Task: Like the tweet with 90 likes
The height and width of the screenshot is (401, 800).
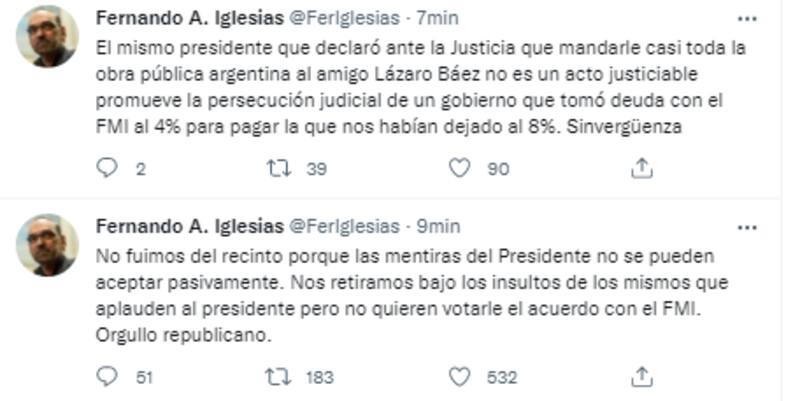Action: 459,168
